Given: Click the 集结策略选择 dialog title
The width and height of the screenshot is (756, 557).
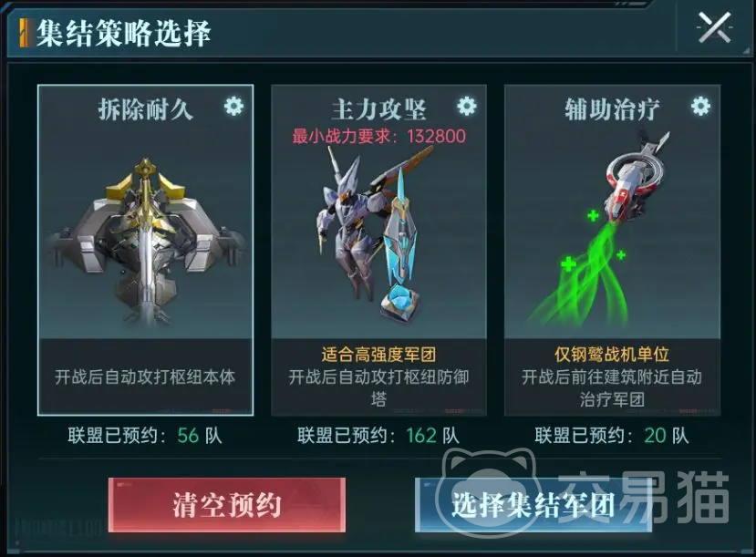Looking at the screenshot, I should (123, 33).
